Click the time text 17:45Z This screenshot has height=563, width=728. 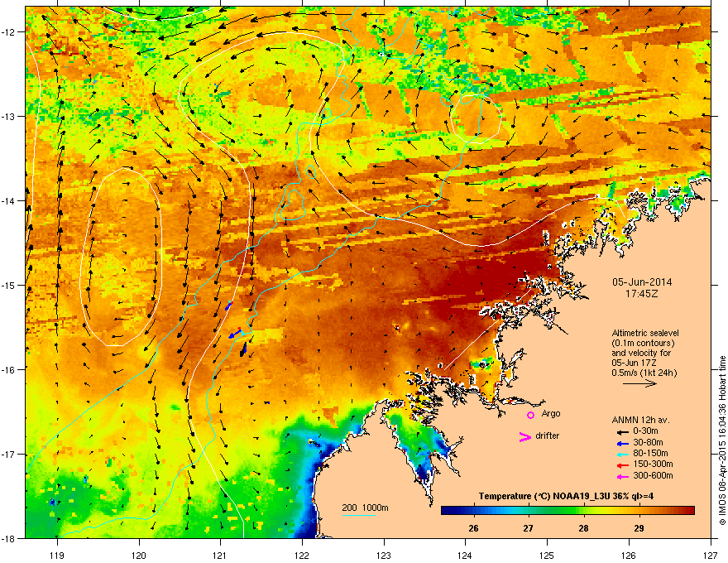[x=642, y=294]
